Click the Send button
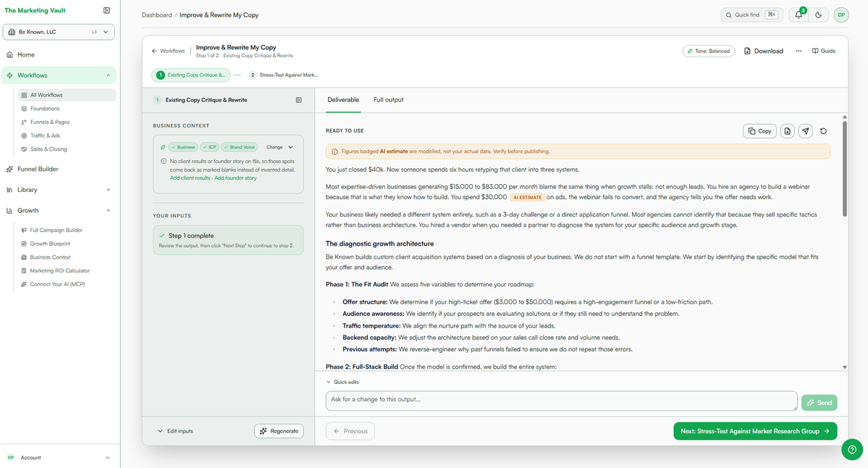This screenshot has width=868, height=468. (x=819, y=403)
